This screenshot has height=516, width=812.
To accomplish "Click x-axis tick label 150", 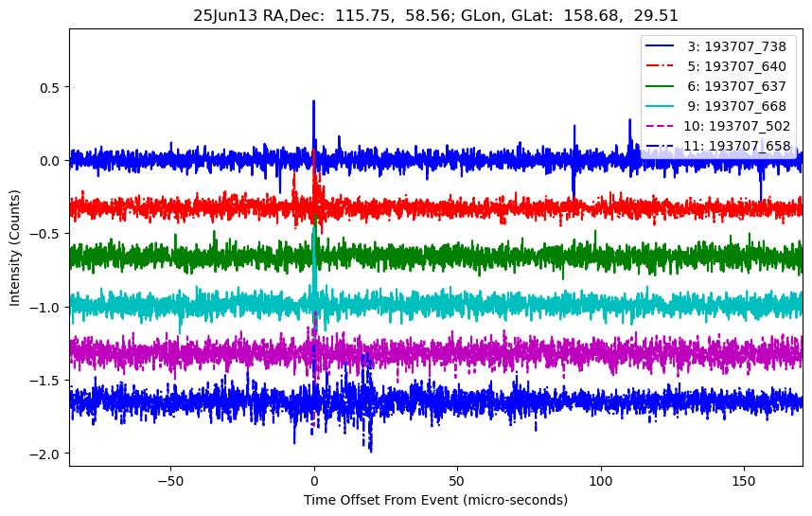I will [x=744, y=481].
